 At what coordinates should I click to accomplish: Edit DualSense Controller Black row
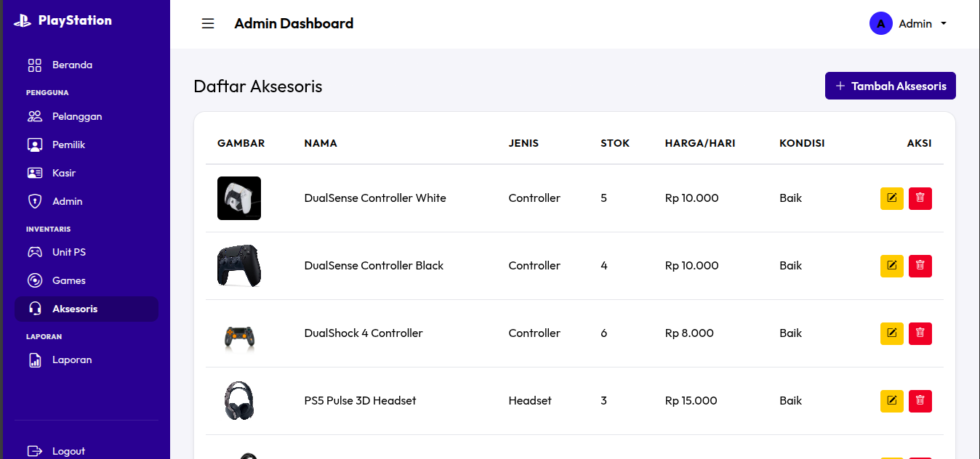point(892,266)
